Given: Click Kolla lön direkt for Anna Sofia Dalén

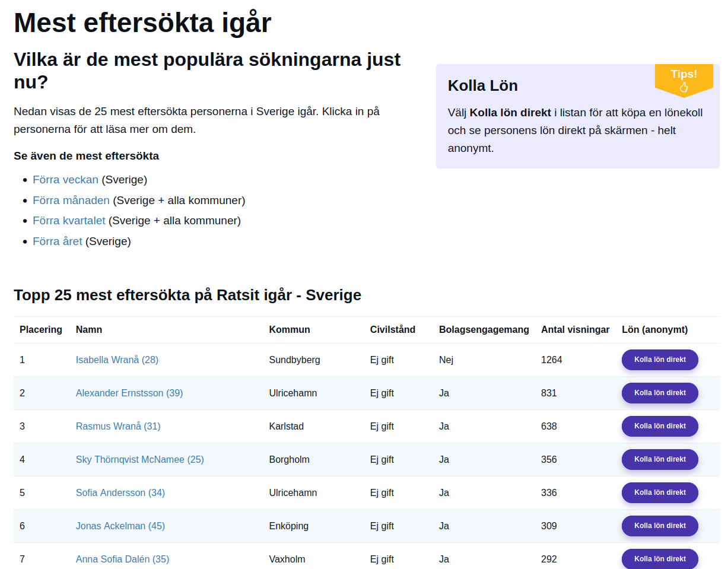Looking at the screenshot, I should point(660,559).
